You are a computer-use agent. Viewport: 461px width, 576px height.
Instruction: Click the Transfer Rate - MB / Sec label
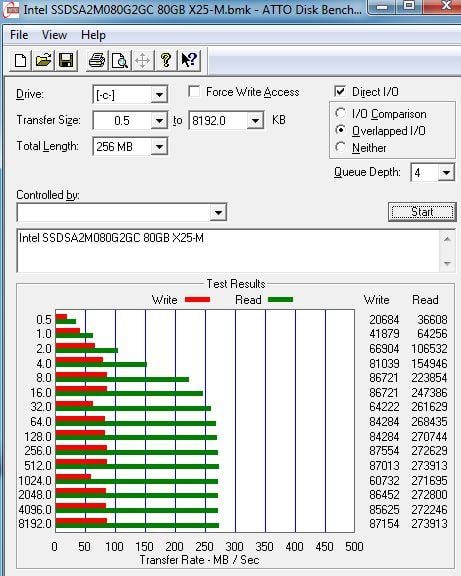click(x=199, y=560)
